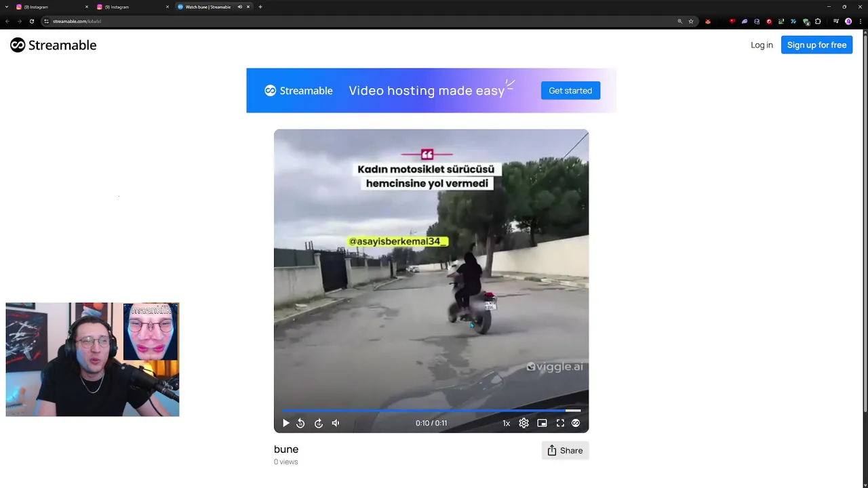Viewport: 868px width, 488px height.
Task: Go forward in browser history
Action: pos(19,21)
